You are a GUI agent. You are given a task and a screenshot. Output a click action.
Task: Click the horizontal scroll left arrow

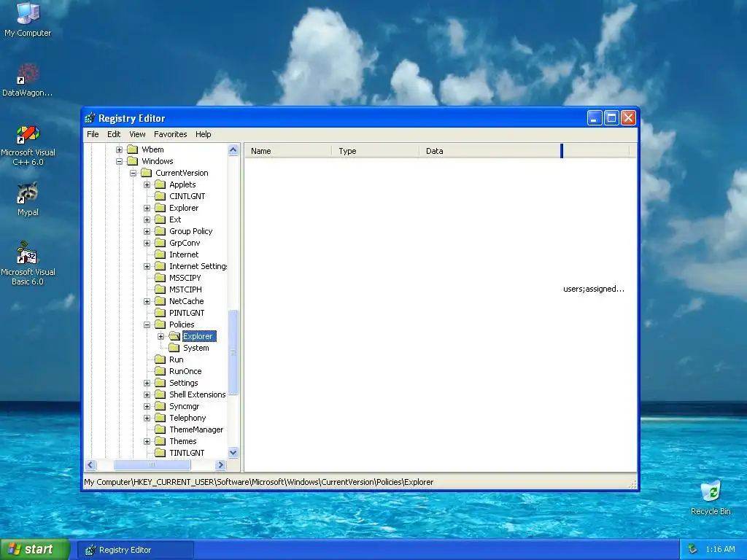(91, 464)
